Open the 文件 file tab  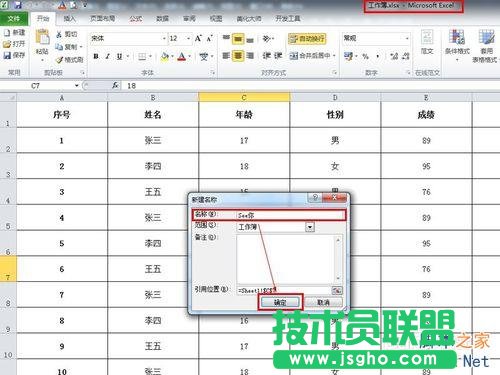tap(14, 19)
